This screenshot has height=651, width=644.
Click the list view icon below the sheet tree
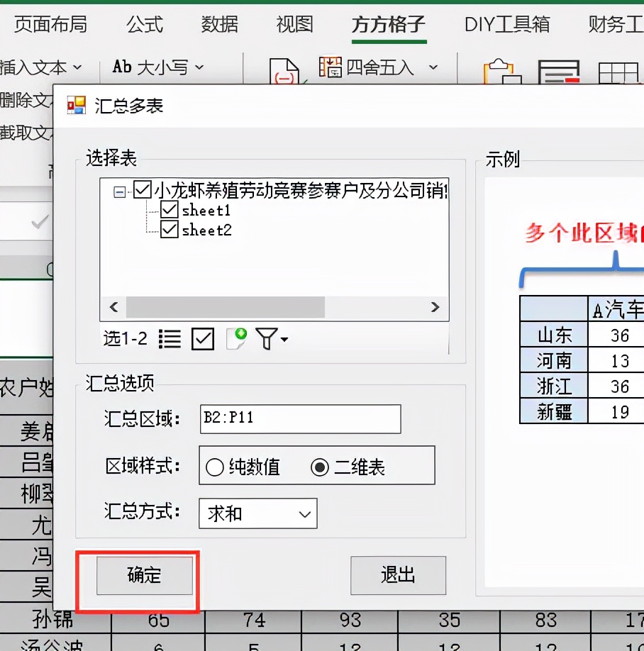pos(170,339)
